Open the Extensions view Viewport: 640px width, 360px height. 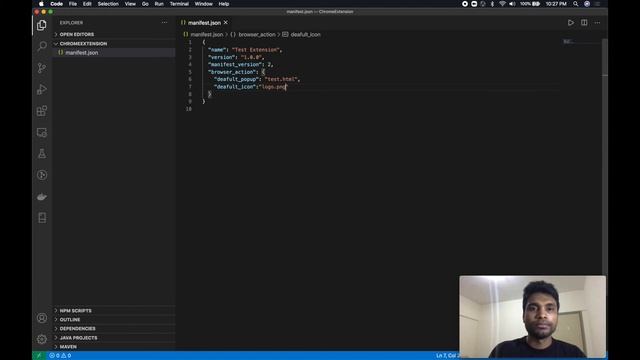[x=42, y=111]
